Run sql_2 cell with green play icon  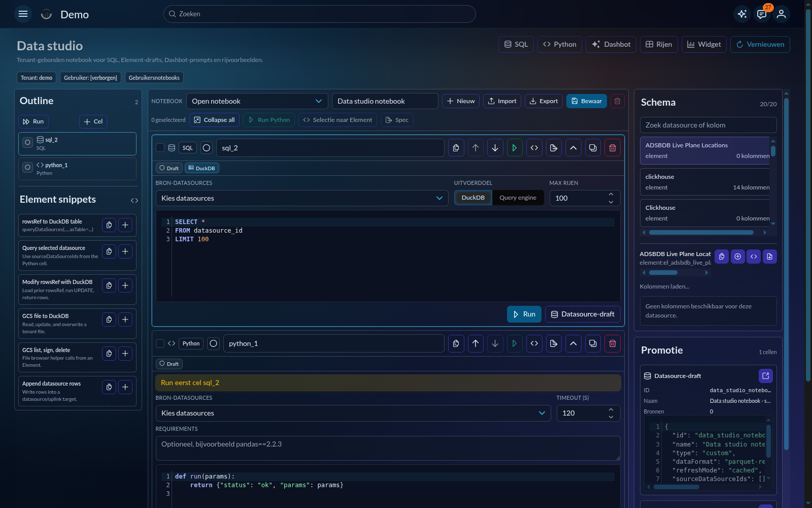coord(515,148)
